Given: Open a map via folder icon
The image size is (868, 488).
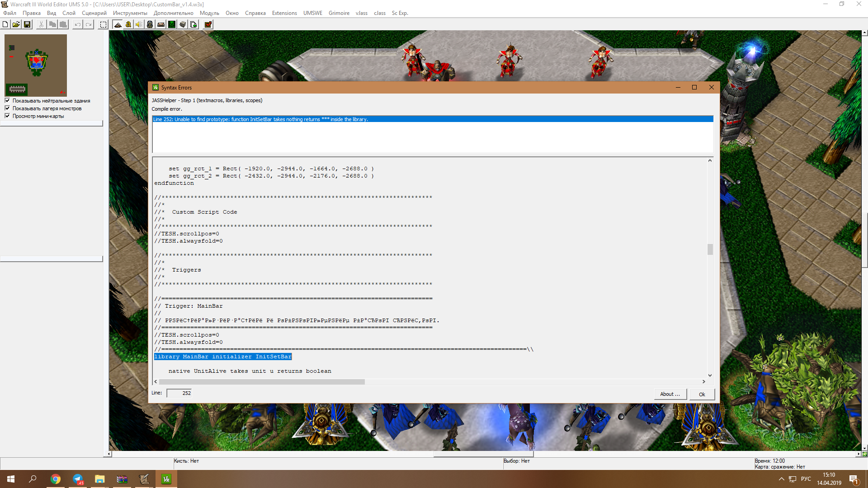Looking at the screenshot, I should coord(16,24).
